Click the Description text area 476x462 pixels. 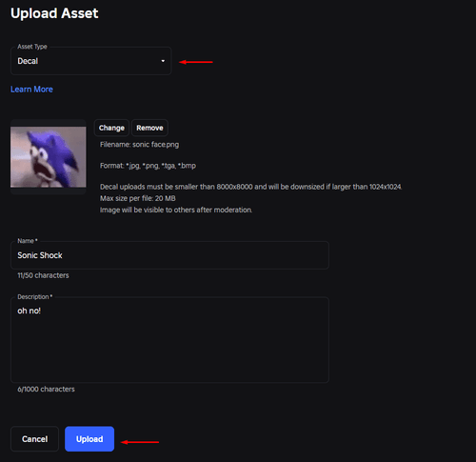(x=169, y=340)
